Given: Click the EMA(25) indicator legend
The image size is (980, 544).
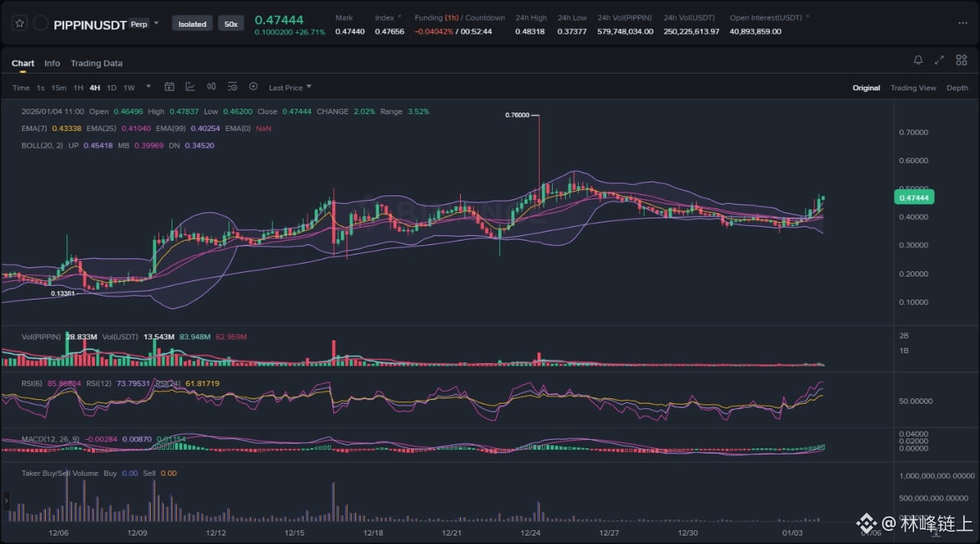Looking at the screenshot, I should (100, 128).
